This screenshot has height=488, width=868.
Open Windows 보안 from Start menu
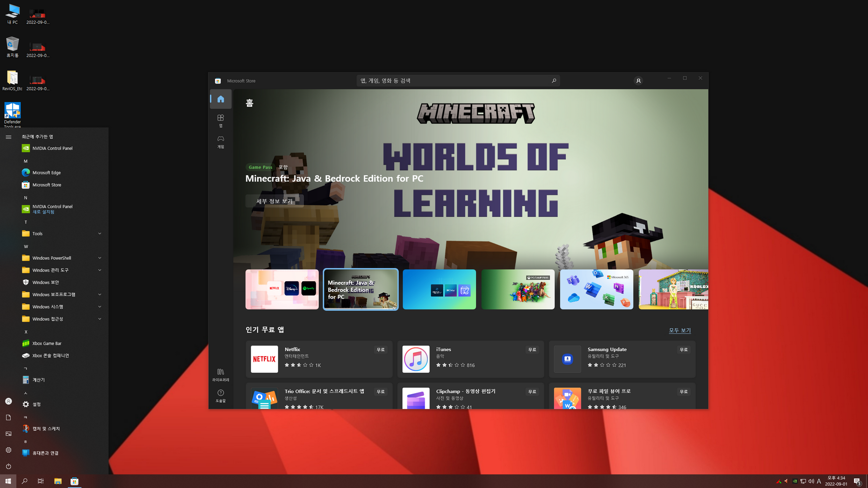tap(62, 282)
